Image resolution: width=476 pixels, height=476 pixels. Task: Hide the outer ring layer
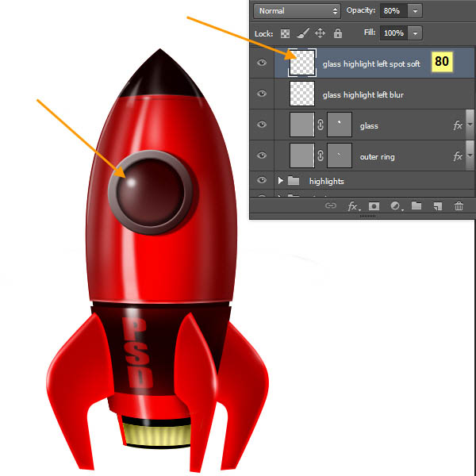263,156
